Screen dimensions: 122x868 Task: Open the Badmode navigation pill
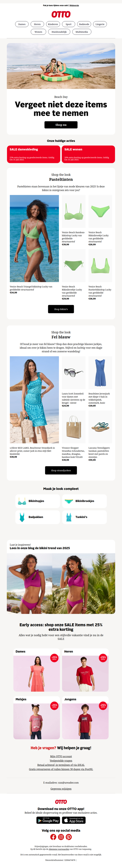coord(84,24)
